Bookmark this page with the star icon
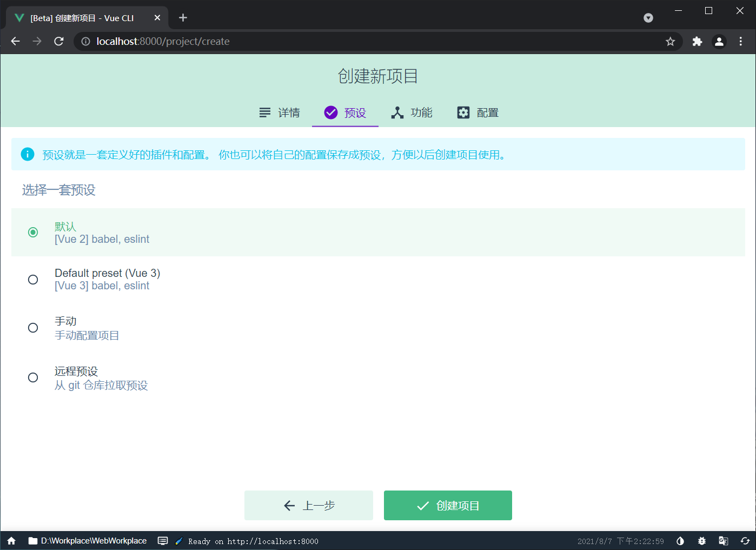This screenshot has width=756, height=550. [x=671, y=42]
